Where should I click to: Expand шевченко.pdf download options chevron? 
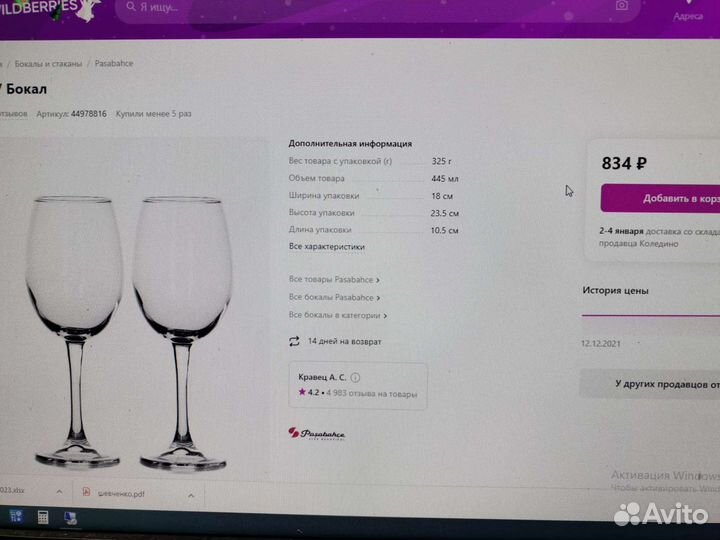191,495
